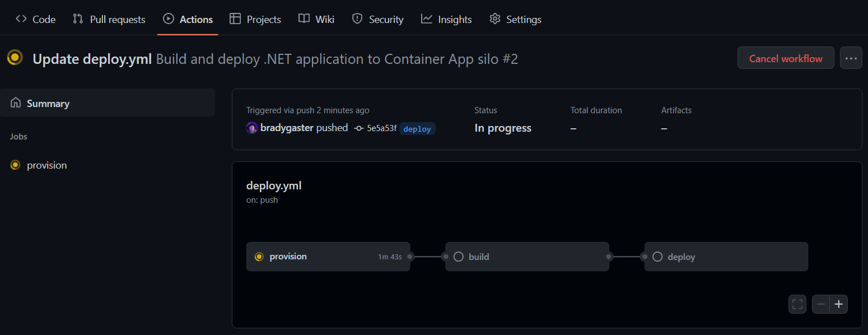Open the provision job node in graph

[328, 257]
